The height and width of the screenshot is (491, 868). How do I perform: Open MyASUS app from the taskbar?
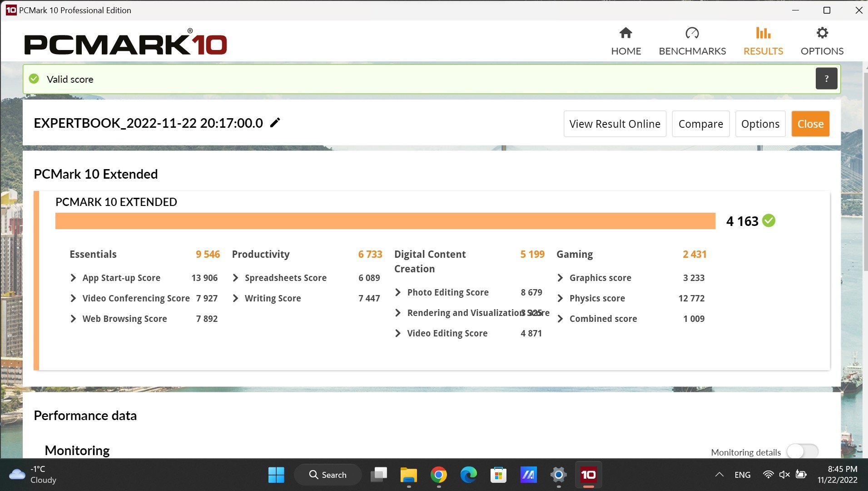click(528, 475)
